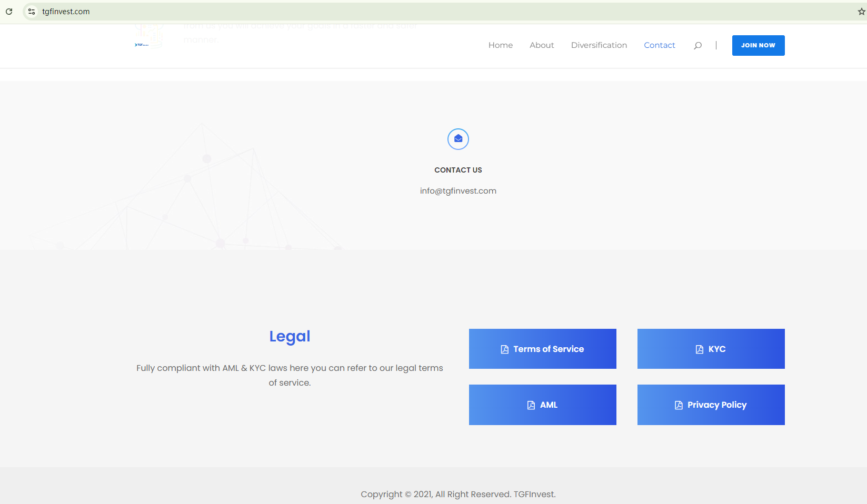
Task: Click the copyright notice in the footer
Action: (458, 494)
